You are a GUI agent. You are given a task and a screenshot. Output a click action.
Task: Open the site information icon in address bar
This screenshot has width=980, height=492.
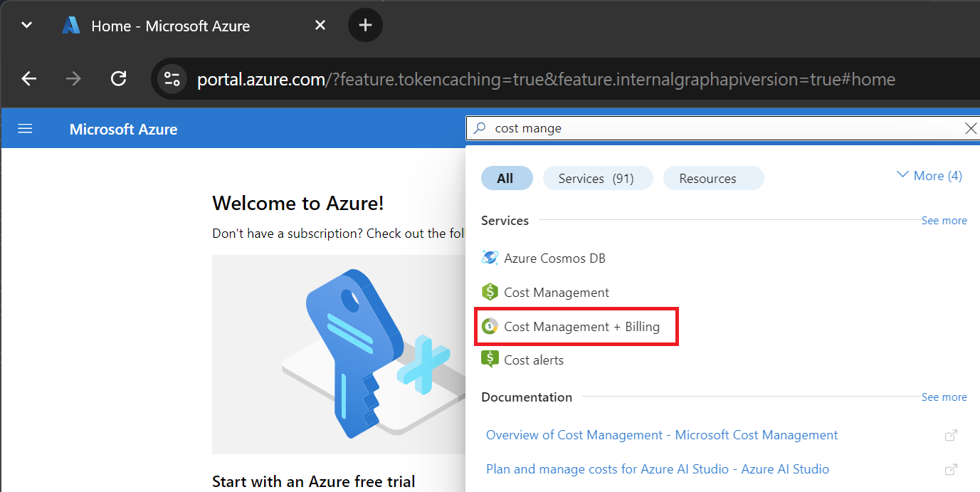click(172, 78)
